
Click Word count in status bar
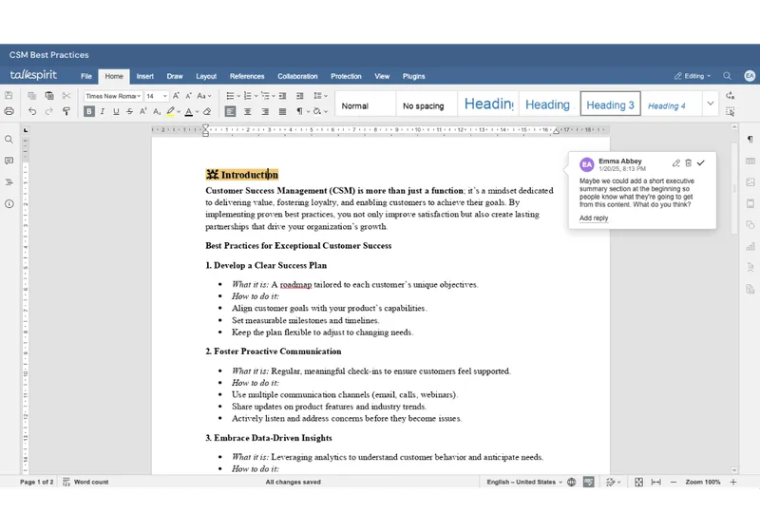[x=85, y=482]
